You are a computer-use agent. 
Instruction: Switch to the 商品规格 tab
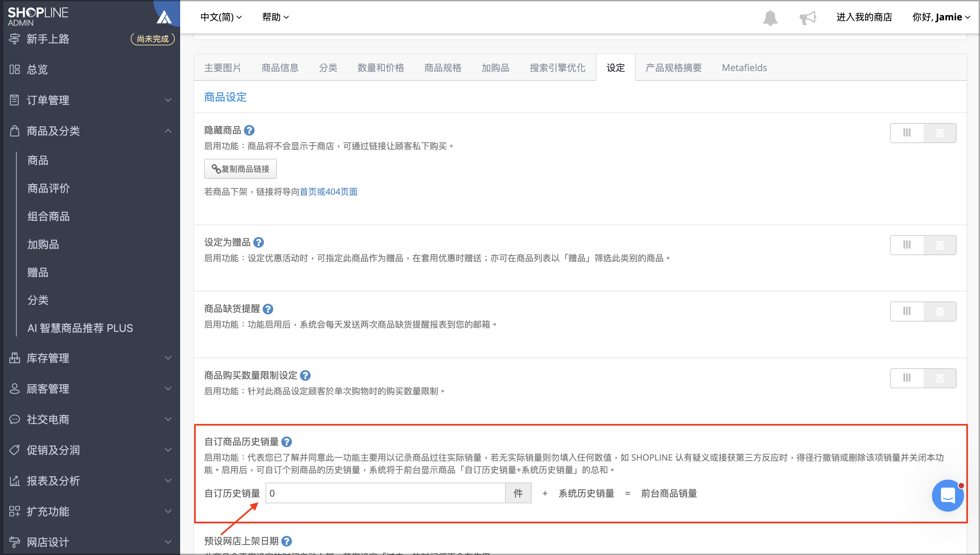pyautogui.click(x=443, y=67)
